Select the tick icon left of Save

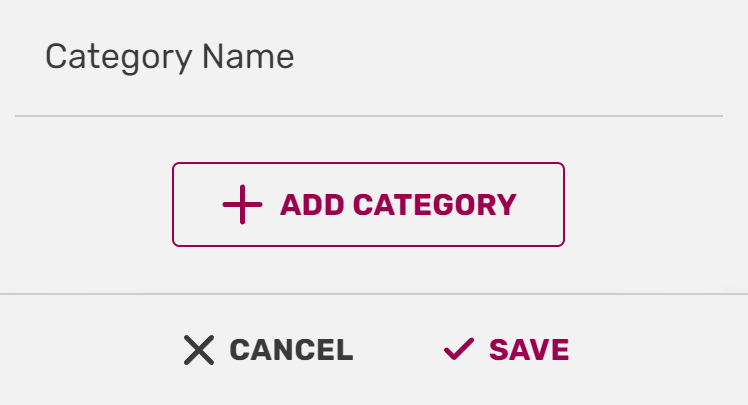click(x=458, y=349)
